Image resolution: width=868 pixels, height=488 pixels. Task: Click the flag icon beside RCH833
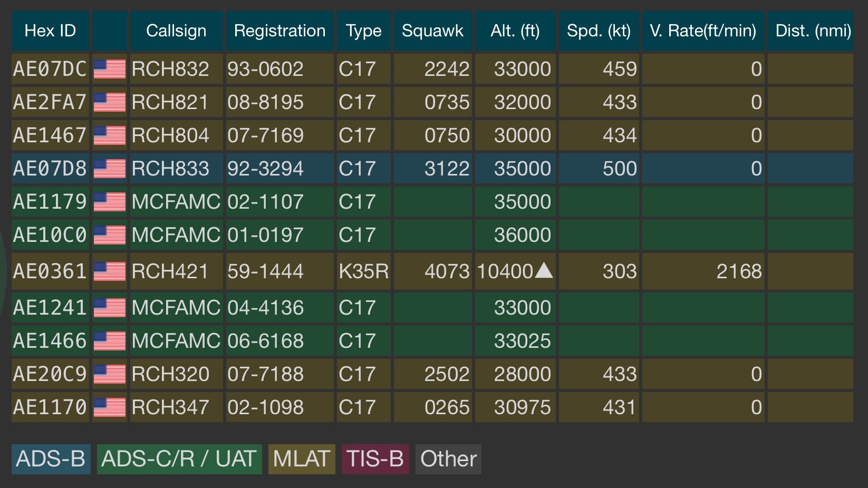pyautogui.click(x=110, y=169)
